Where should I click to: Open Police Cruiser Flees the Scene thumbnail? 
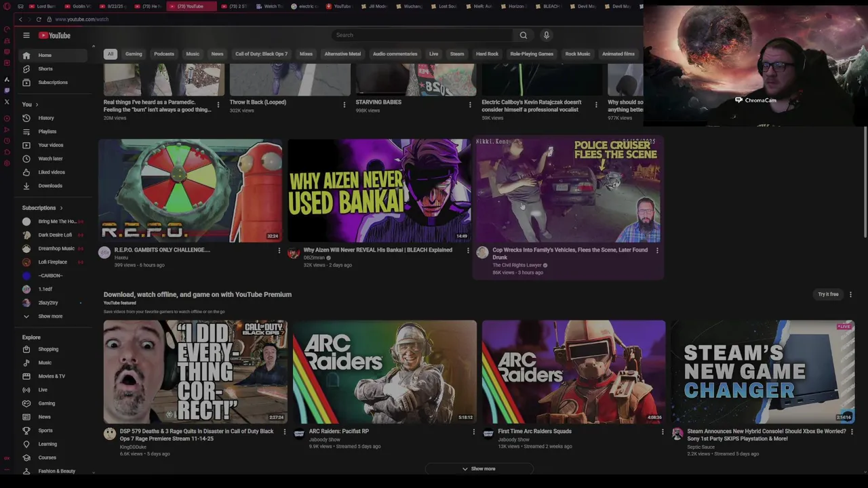[568, 190]
